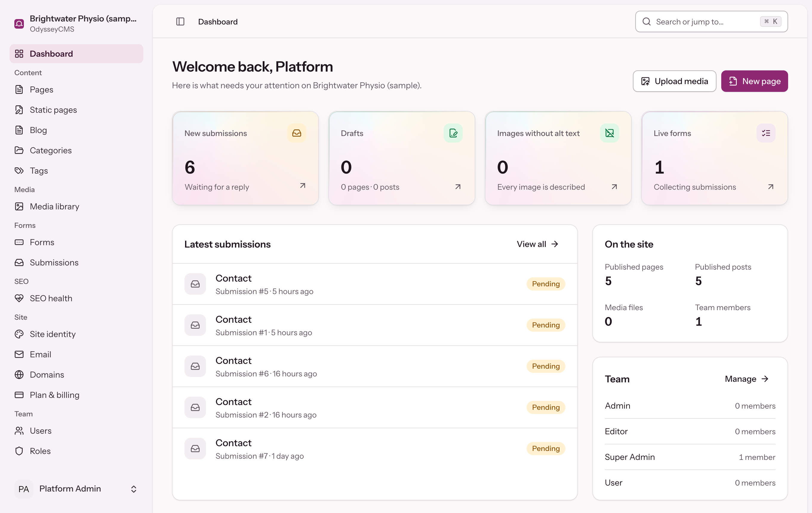Viewport: 812px width, 513px height.
Task: Open arrow on Drafts card
Action: pos(458,187)
